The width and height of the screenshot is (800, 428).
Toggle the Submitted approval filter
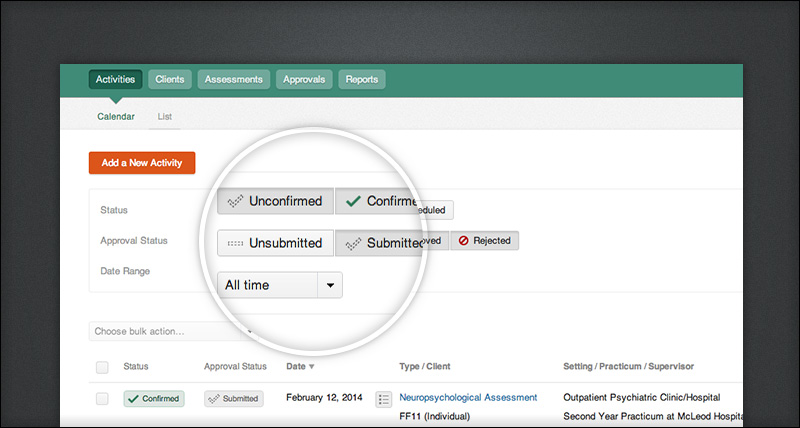(380, 243)
